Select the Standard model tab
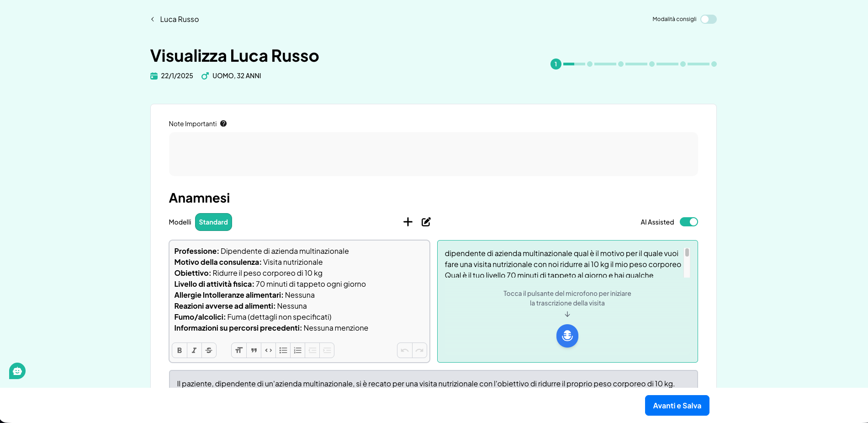 (213, 222)
